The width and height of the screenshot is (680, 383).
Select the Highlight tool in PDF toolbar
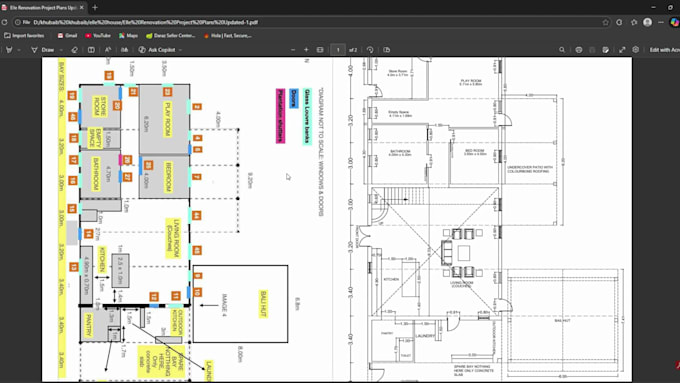[9, 50]
